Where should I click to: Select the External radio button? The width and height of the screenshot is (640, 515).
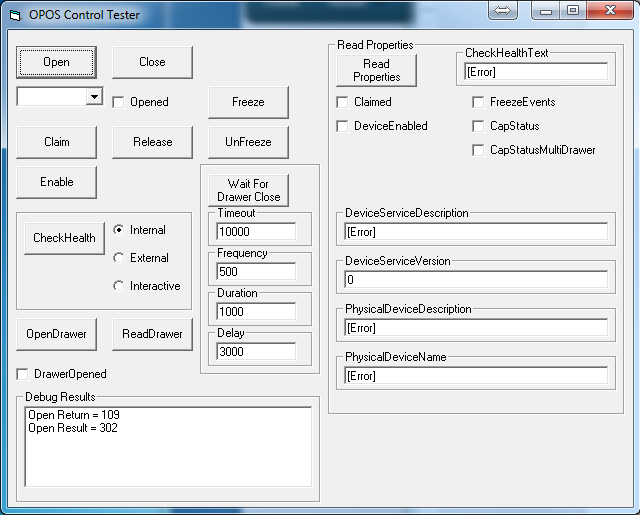[119, 258]
